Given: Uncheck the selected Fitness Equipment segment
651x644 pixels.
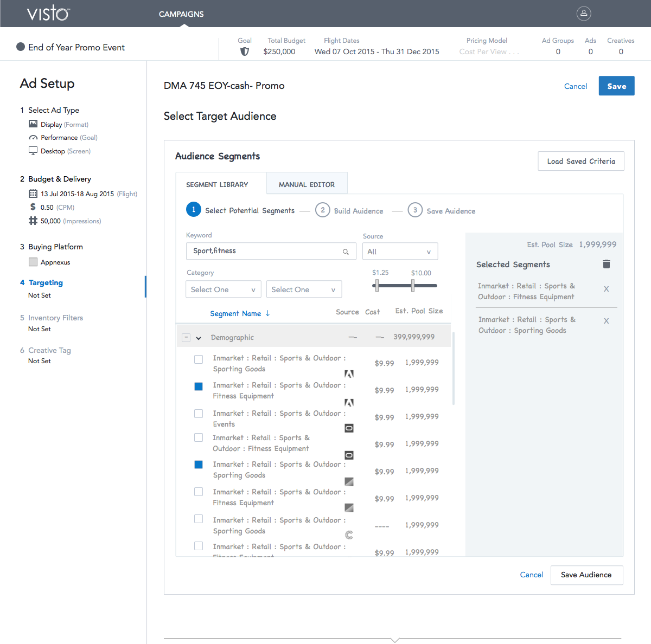Looking at the screenshot, I should click(x=199, y=387).
